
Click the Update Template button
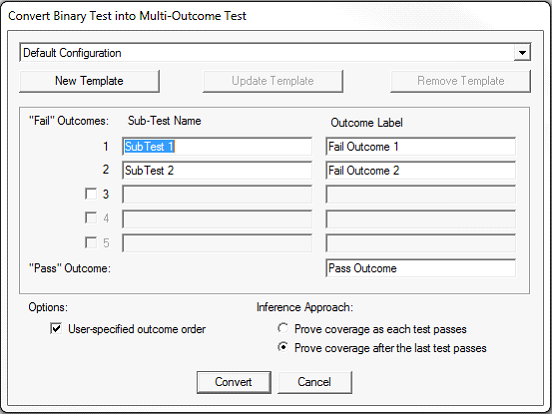(273, 81)
